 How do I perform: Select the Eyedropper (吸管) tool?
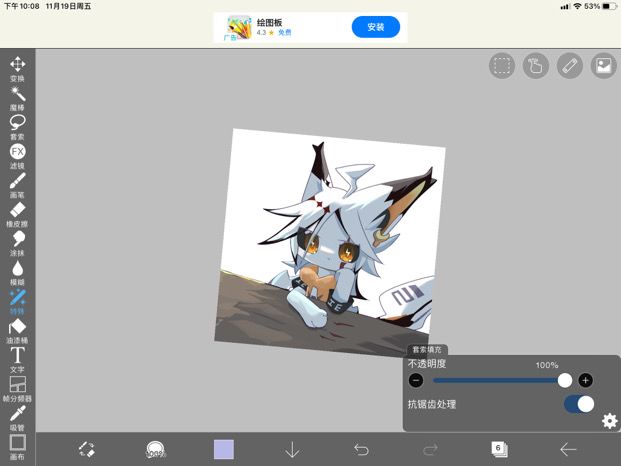click(17, 418)
